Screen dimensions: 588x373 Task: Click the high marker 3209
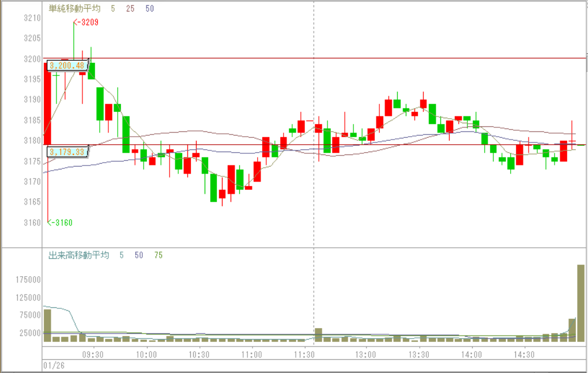pos(86,22)
